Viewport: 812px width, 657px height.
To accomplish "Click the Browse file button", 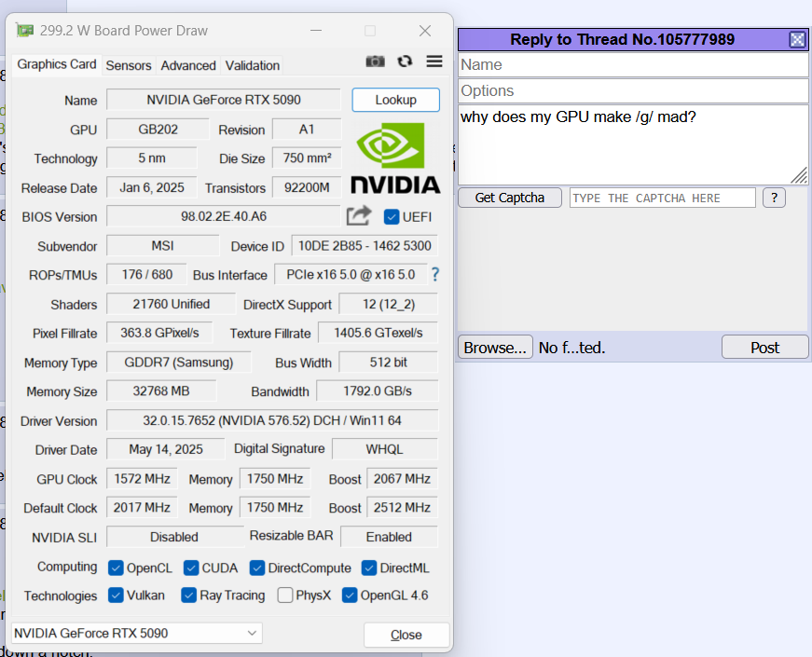I will tap(495, 348).
